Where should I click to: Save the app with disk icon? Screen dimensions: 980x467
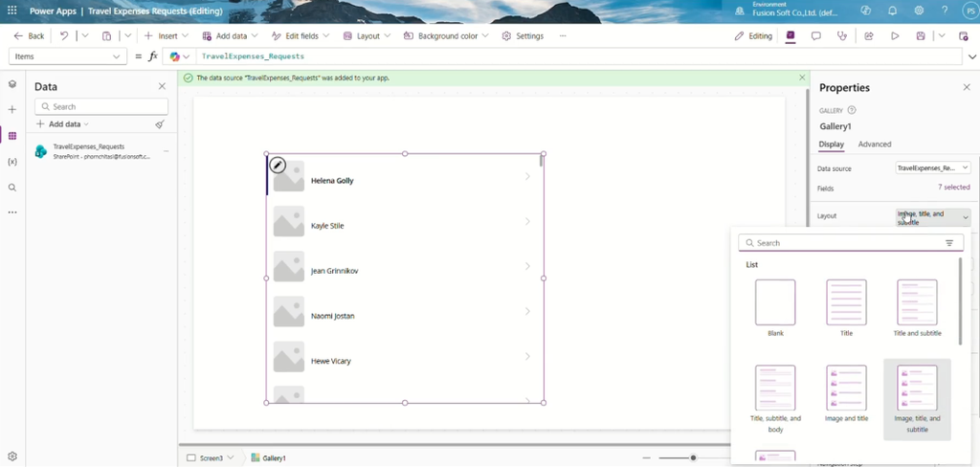click(x=921, y=36)
